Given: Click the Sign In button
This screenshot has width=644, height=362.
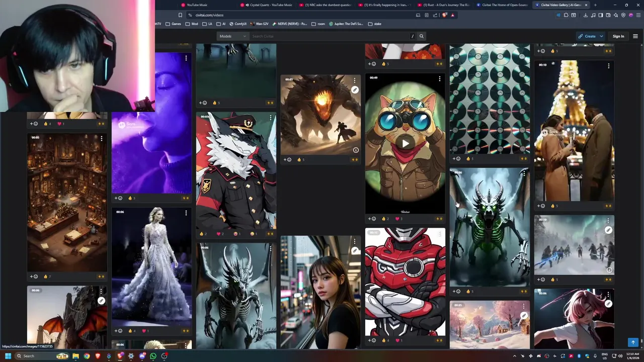Looking at the screenshot, I should (x=618, y=36).
